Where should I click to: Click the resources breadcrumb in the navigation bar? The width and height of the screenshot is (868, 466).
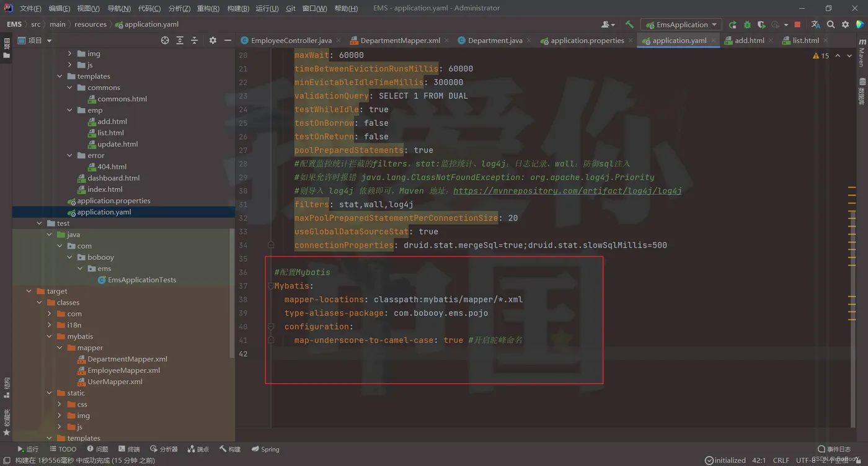tap(91, 24)
